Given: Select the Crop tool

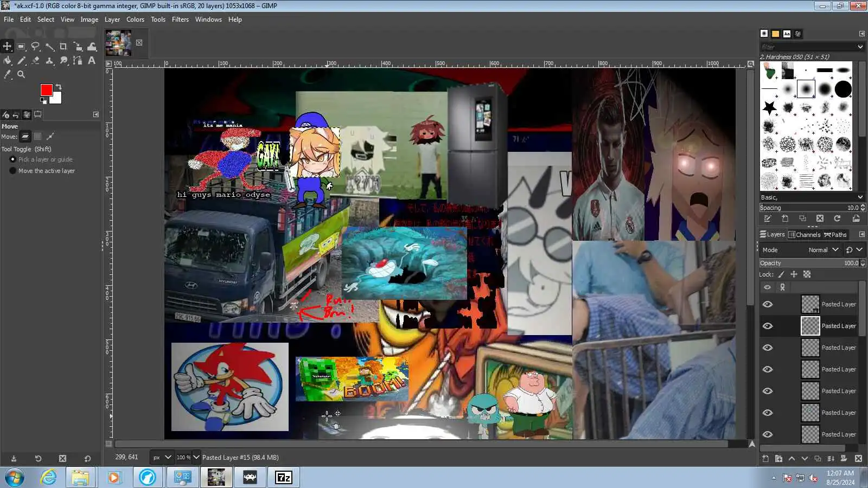Looking at the screenshot, I should point(63,47).
